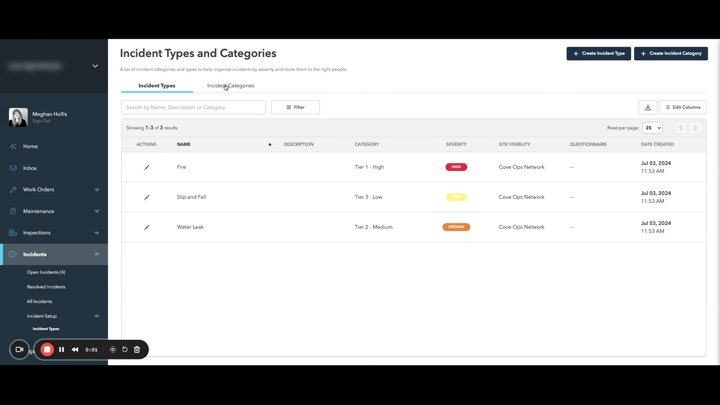The width and height of the screenshot is (720, 405).
Task: Click the Water Leak name cell
Action: (190, 227)
